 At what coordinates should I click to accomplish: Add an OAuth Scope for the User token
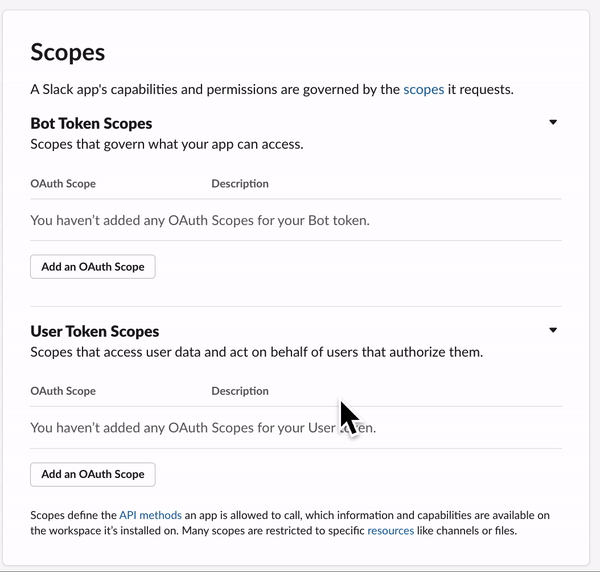pyautogui.click(x=93, y=474)
